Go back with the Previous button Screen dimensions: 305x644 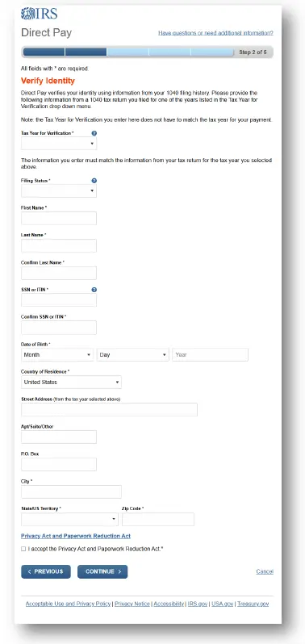[x=45, y=571]
